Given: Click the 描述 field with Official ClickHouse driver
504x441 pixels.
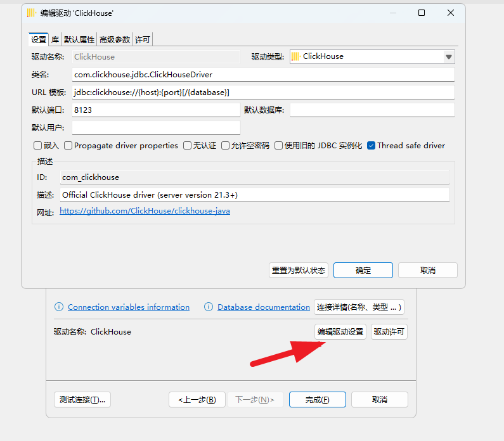Looking at the screenshot, I should [255, 195].
